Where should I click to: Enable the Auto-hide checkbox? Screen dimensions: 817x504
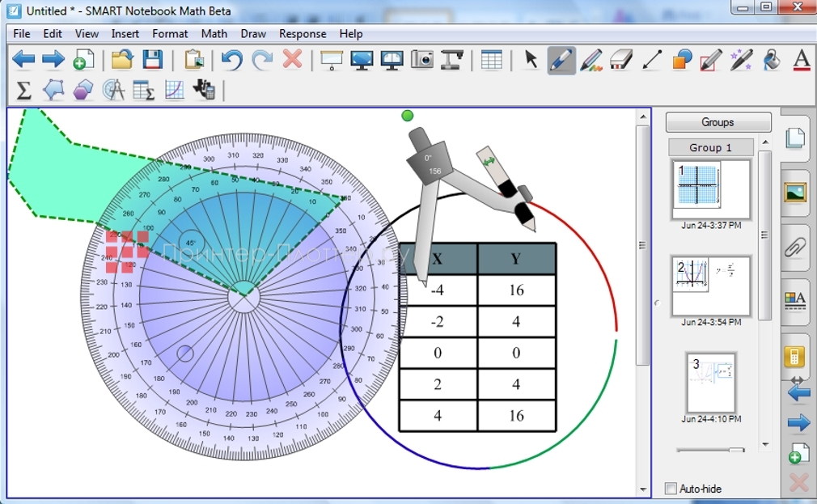point(670,489)
